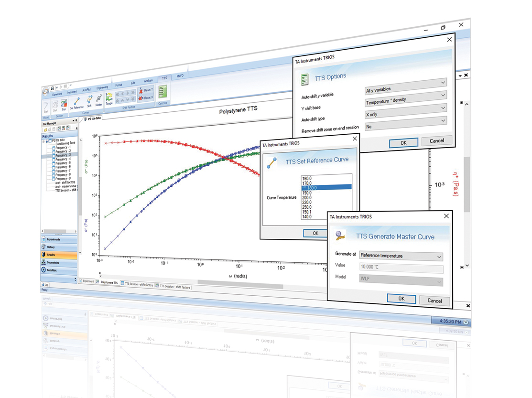532x398 pixels.
Task: Open the Engineering ribbon tab
Action: click(102, 87)
